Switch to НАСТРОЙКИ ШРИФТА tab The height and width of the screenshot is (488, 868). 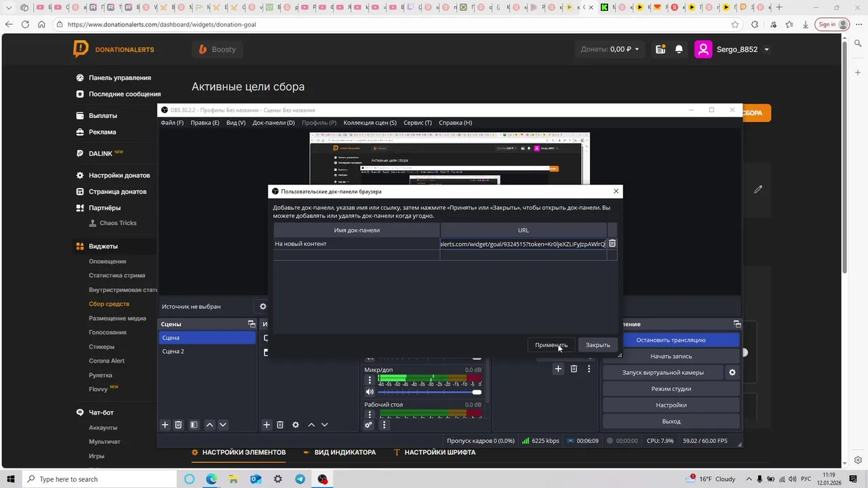(434, 452)
